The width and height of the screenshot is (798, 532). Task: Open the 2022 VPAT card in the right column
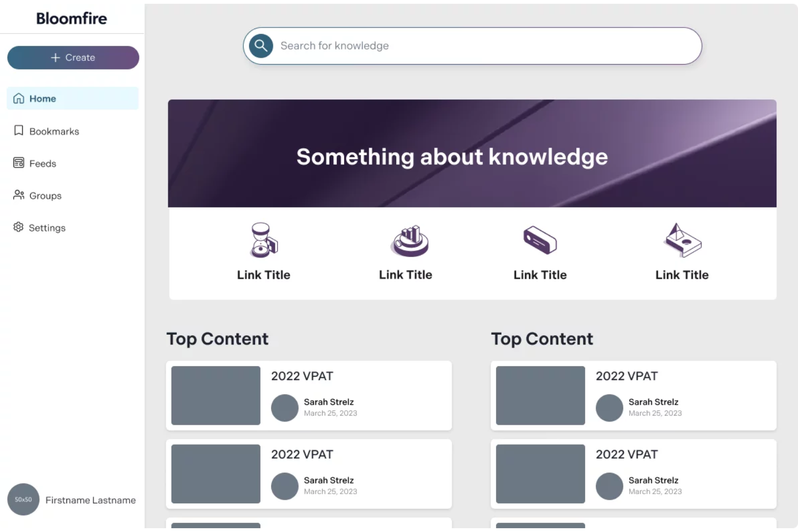tap(627, 376)
